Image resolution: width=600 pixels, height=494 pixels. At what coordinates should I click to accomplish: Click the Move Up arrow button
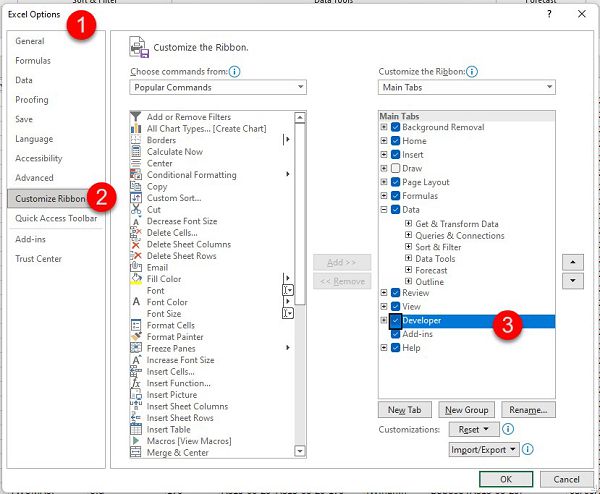[572, 262]
